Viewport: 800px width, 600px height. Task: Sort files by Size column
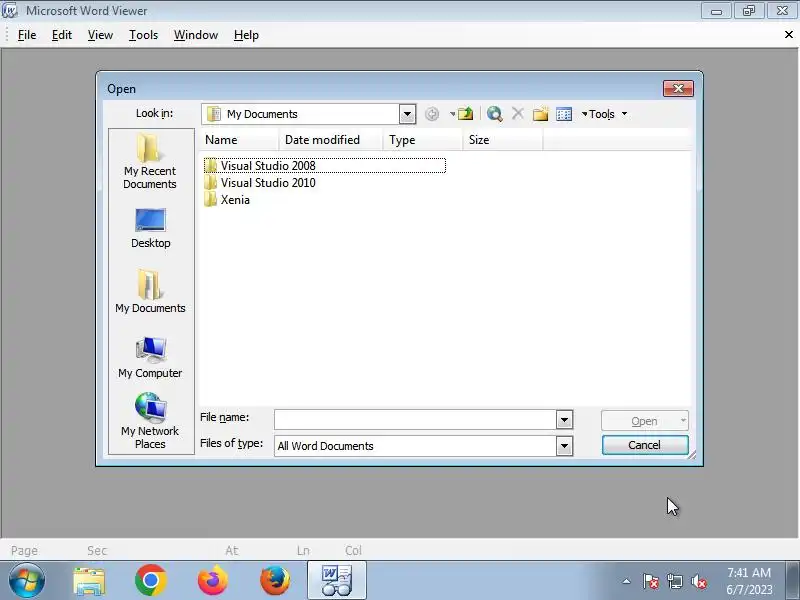pos(503,140)
